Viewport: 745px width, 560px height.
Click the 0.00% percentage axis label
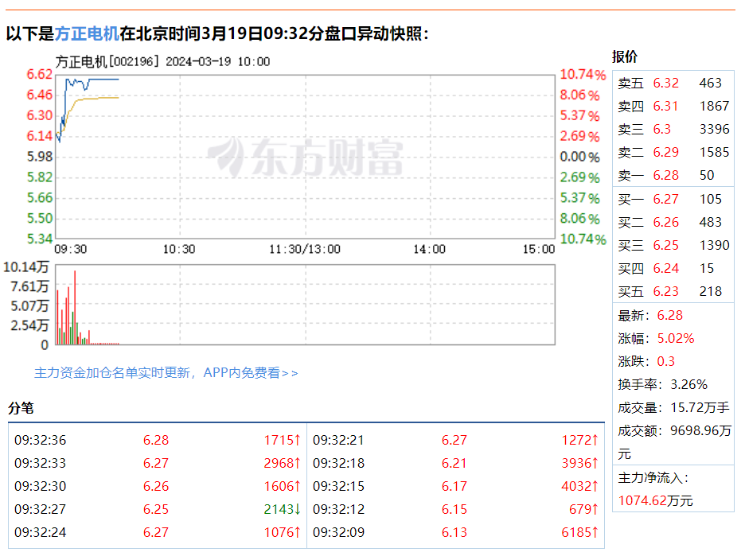pos(579,157)
